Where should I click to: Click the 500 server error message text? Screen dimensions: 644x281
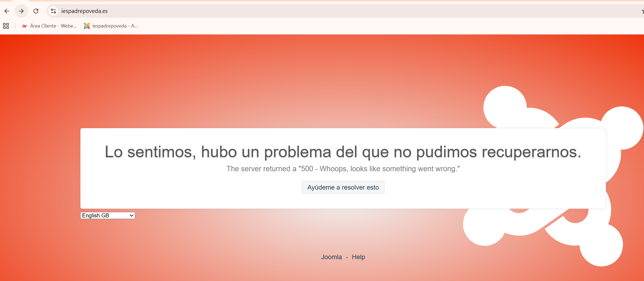(x=343, y=169)
